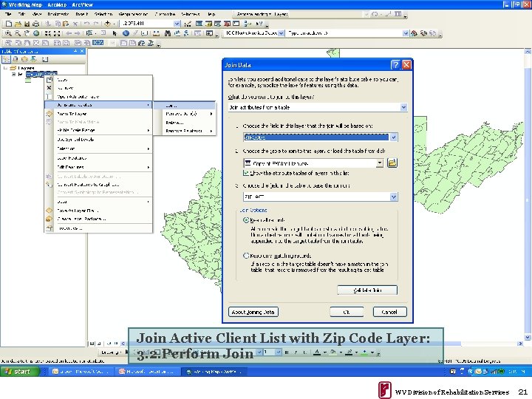Image resolution: width=532 pixels, height=399 pixels.
Task: Click About Joining Data button
Action: point(253,312)
